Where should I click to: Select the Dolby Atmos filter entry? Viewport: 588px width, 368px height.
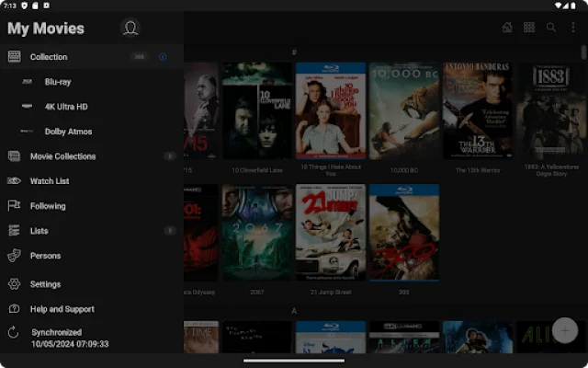point(92,132)
